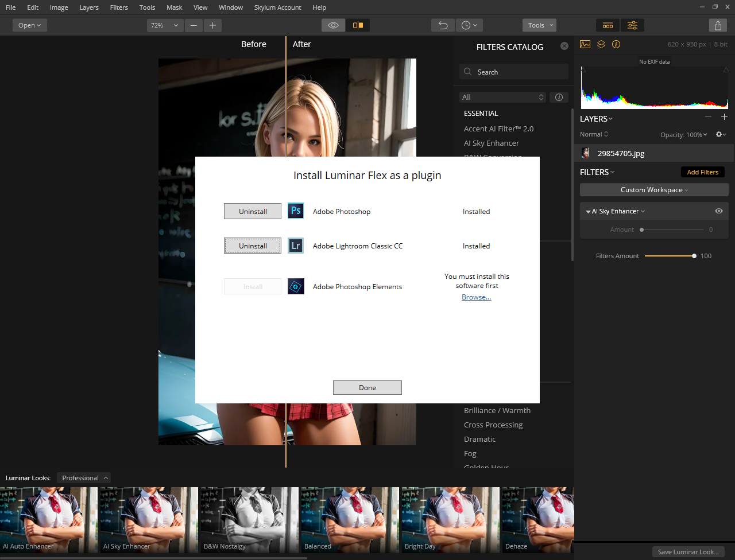The width and height of the screenshot is (735, 560).
Task: Select Cross Processing filter
Action: (493, 425)
